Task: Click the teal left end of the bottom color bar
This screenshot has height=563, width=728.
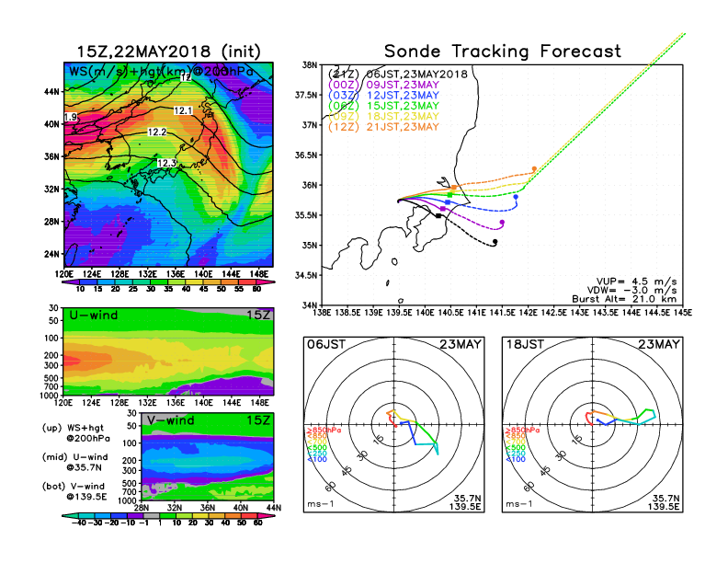Action: tap(70, 515)
